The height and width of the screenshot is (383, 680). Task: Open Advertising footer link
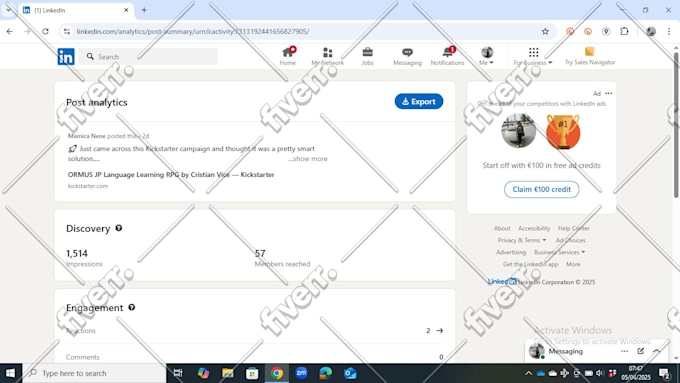511,252
